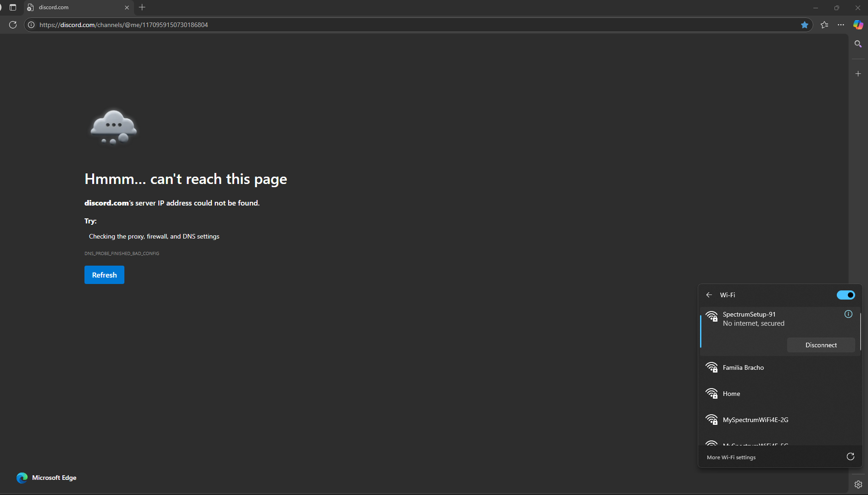
Task: Open search from the sidebar magnifier icon
Action: (858, 44)
